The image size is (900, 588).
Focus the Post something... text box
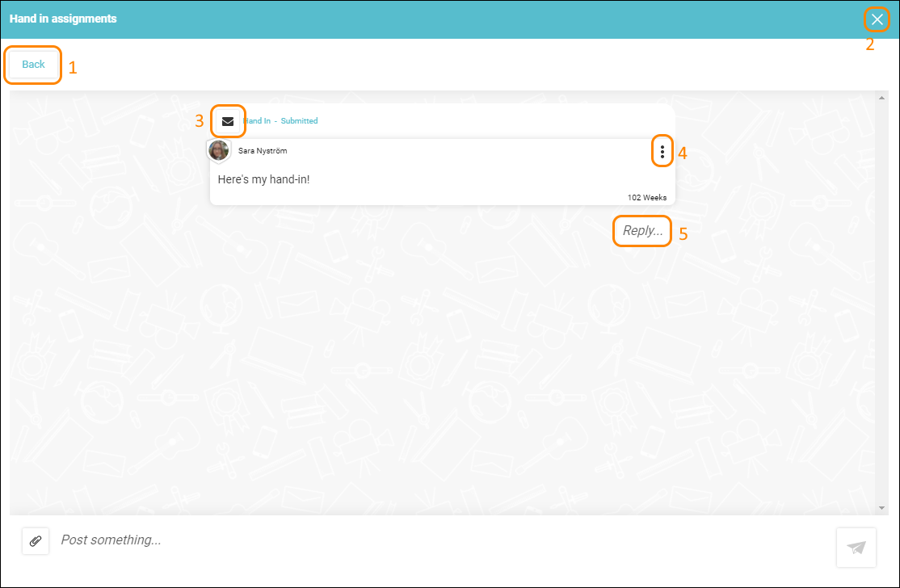tap(442, 540)
